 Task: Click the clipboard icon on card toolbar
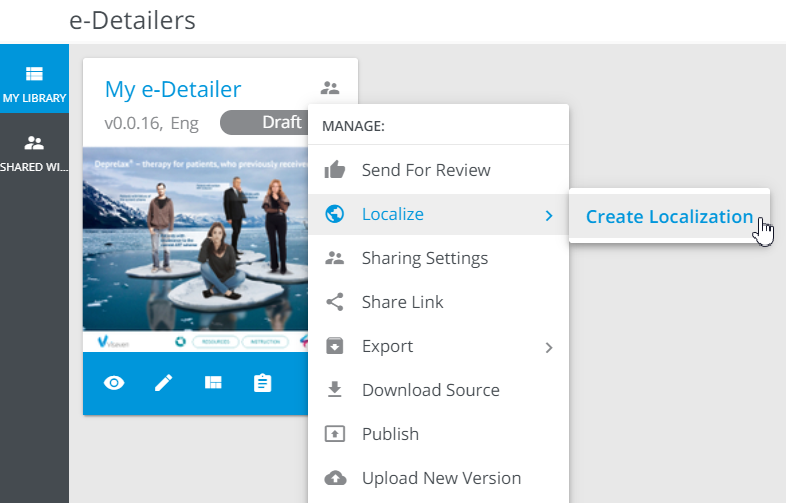click(x=262, y=383)
